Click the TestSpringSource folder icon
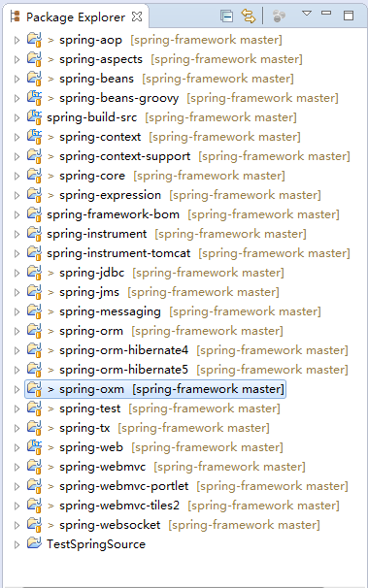 pyautogui.click(x=34, y=543)
